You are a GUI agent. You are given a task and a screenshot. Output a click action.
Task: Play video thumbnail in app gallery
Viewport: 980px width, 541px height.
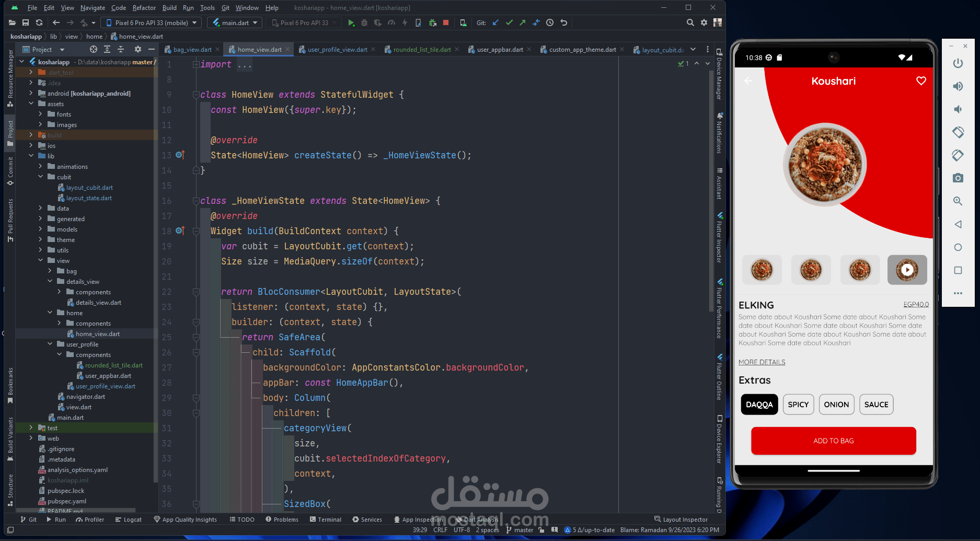(907, 270)
